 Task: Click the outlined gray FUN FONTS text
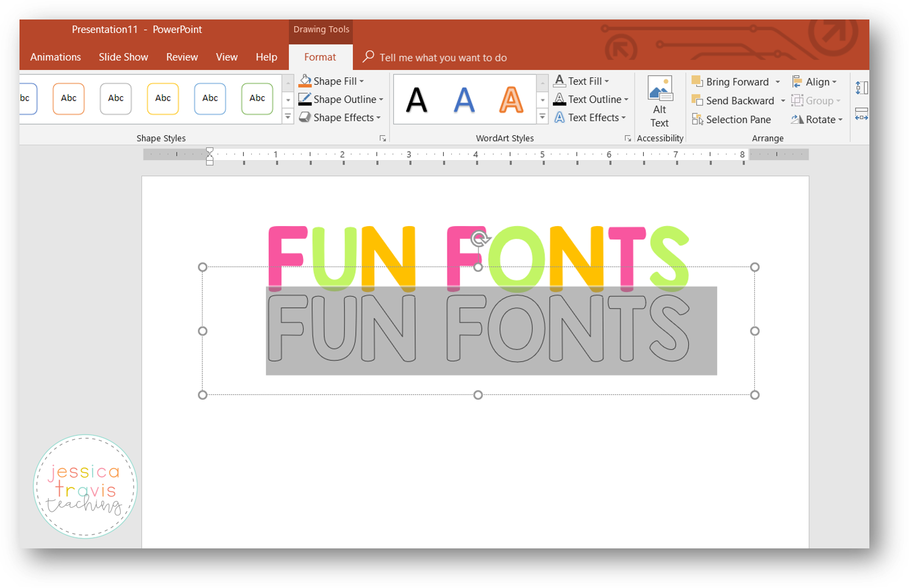pos(479,328)
